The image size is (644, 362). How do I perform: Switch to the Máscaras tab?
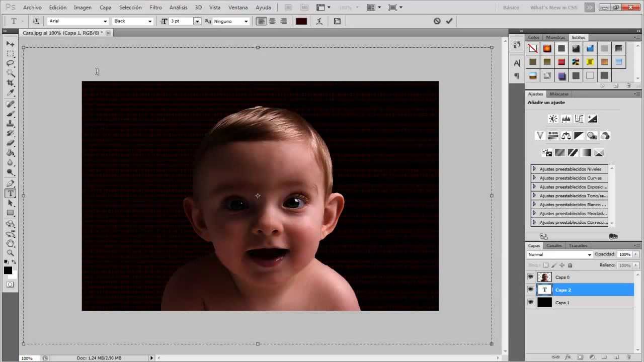(559, 94)
